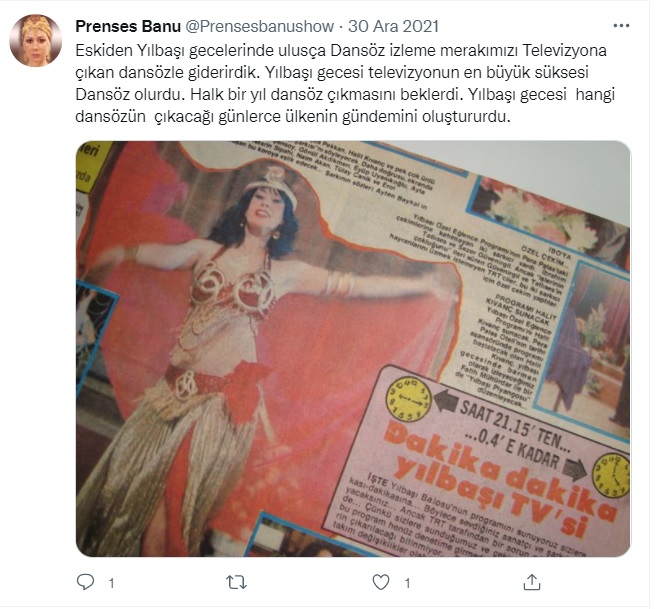The height and width of the screenshot is (609, 664).
Task: Open tweet details by clicking the tweet text
Action: tap(345, 83)
